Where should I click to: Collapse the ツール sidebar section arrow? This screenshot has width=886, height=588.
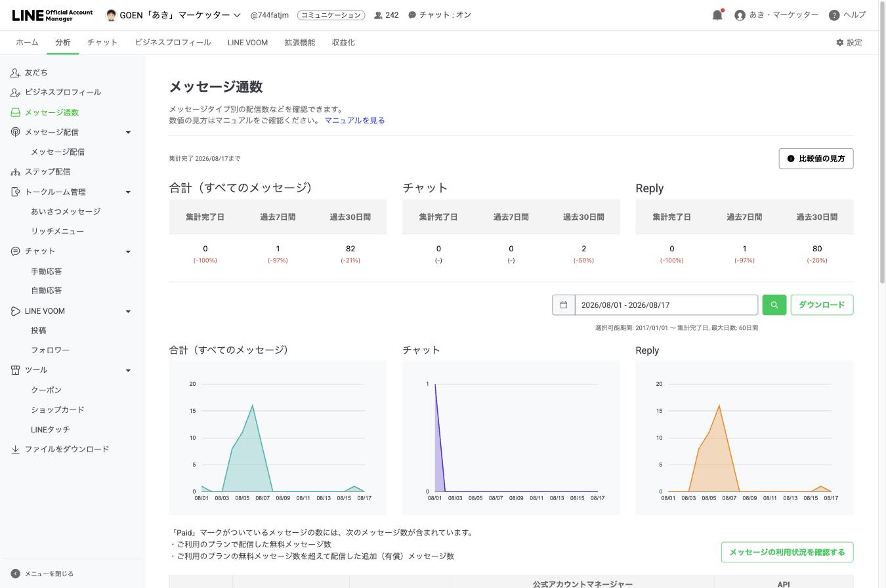pyautogui.click(x=128, y=370)
